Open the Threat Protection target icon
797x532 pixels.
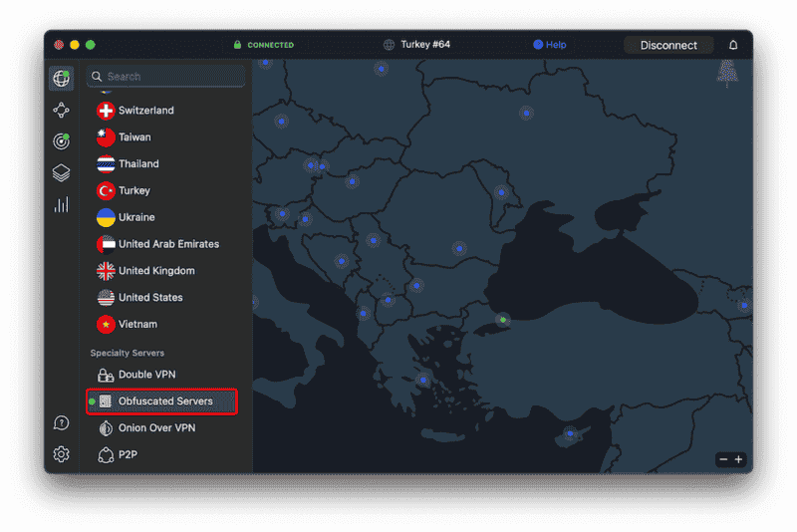(x=62, y=141)
